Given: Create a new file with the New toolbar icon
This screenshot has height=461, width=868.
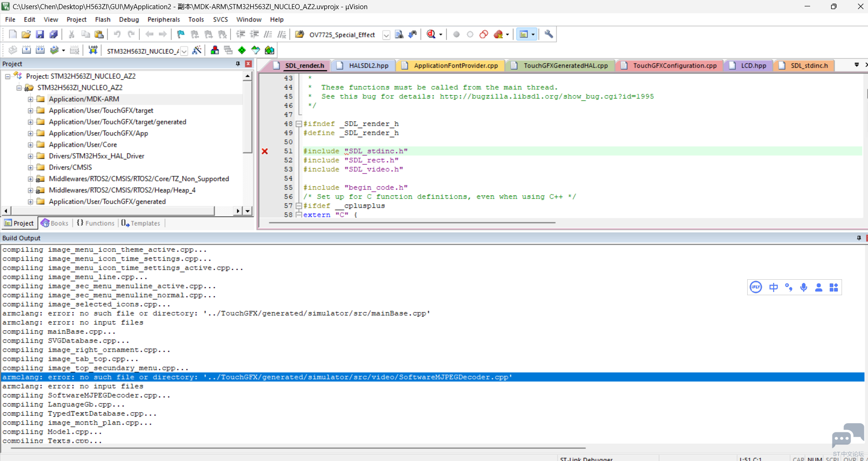Looking at the screenshot, I should (13, 34).
